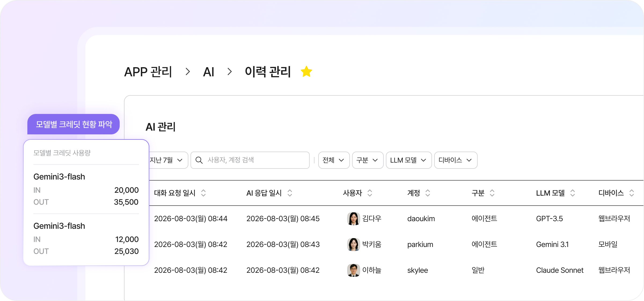The height and width of the screenshot is (301, 644).
Task: Click account skylee
Action: [x=418, y=270]
